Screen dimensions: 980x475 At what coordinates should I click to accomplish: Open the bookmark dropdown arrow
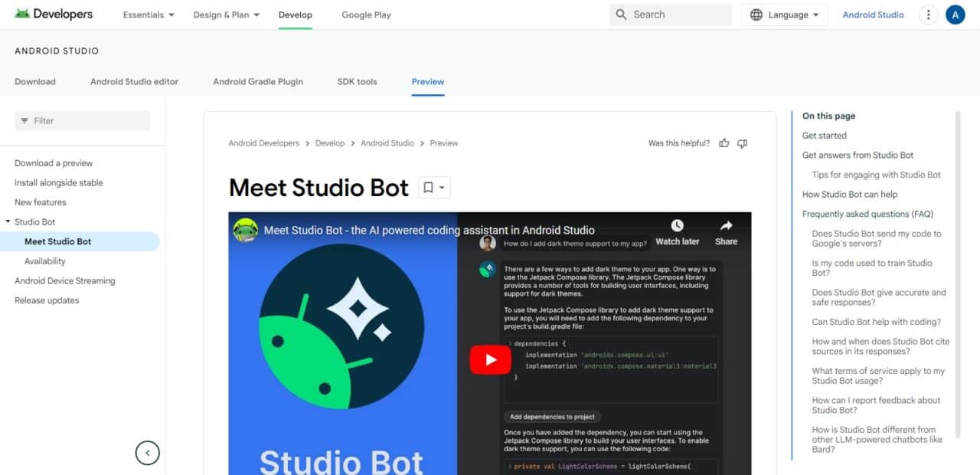point(442,188)
